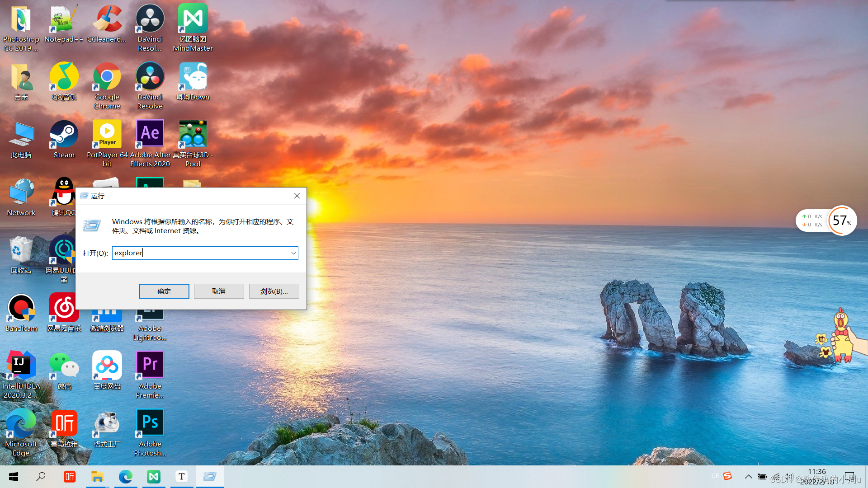This screenshot has height=488, width=868.
Task: Click the IntelliJ IDEA desktop shortcut
Action: 21,366
